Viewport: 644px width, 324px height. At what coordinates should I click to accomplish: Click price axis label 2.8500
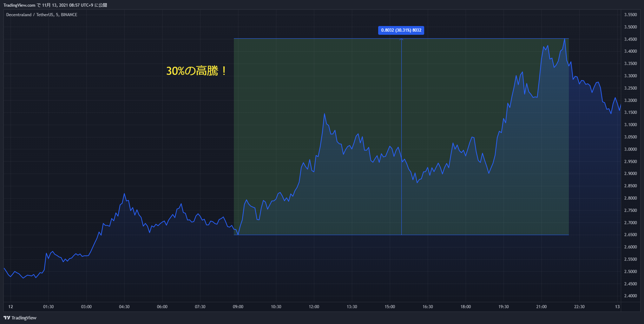click(x=630, y=186)
